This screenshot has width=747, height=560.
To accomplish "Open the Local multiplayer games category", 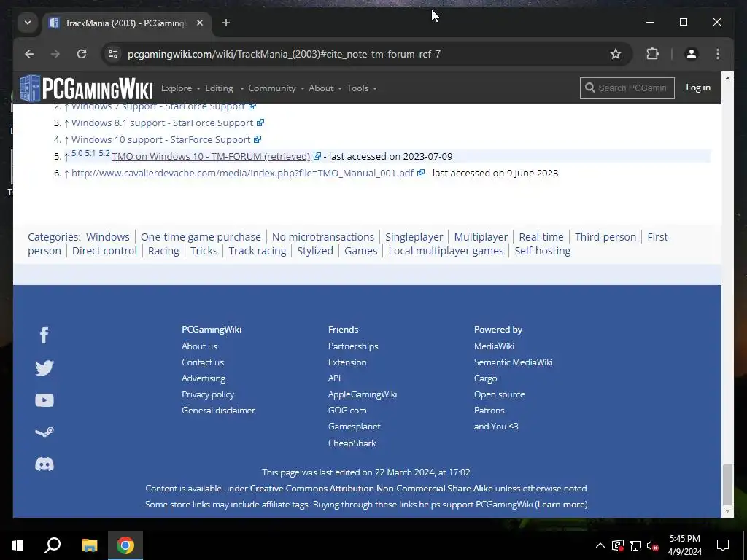I will click(446, 251).
